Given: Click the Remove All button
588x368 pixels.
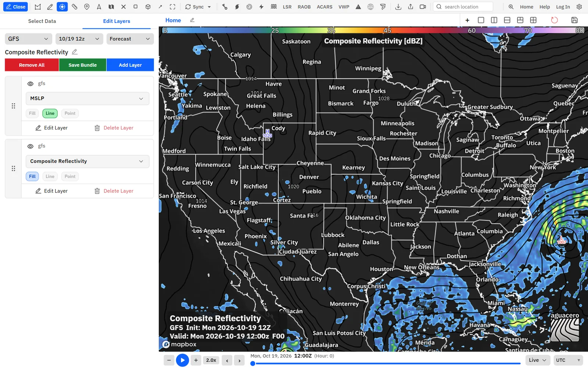Looking at the screenshot, I should (x=32, y=65).
